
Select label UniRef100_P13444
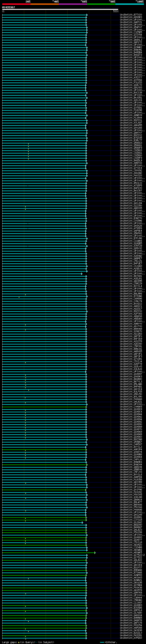coord(131,118)
